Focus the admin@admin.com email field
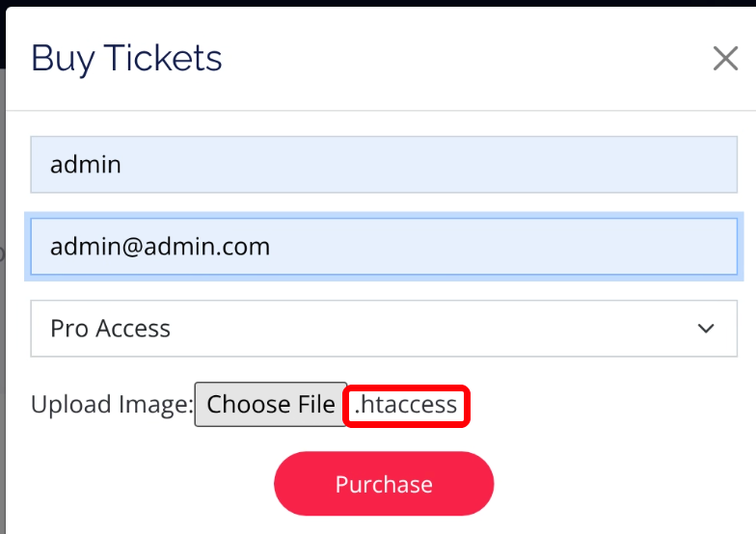The width and height of the screenshot is (756, 534). (384, 247)
